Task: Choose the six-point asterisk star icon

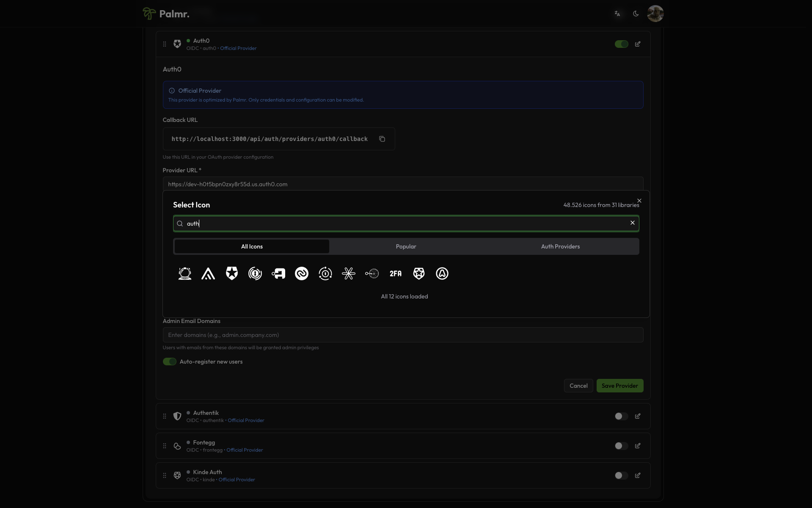Action: [349, 273]
